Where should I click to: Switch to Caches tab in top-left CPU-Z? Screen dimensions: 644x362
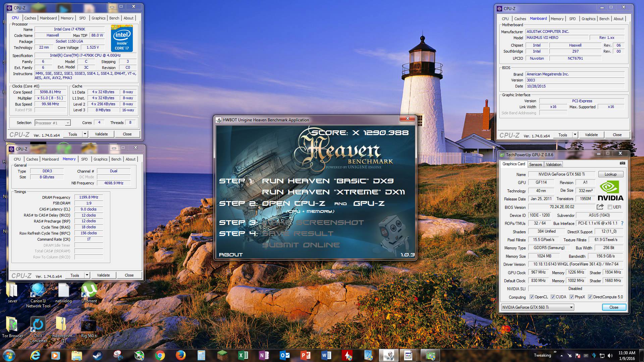30,18
